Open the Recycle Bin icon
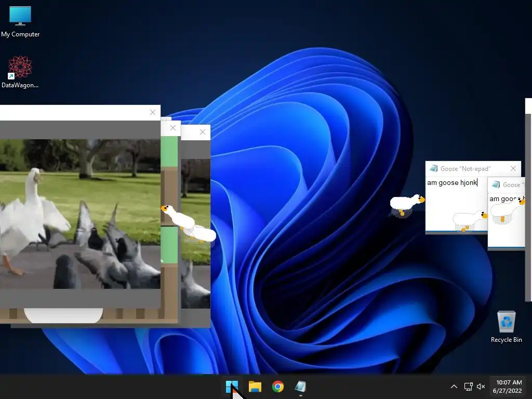 point(506,327)
